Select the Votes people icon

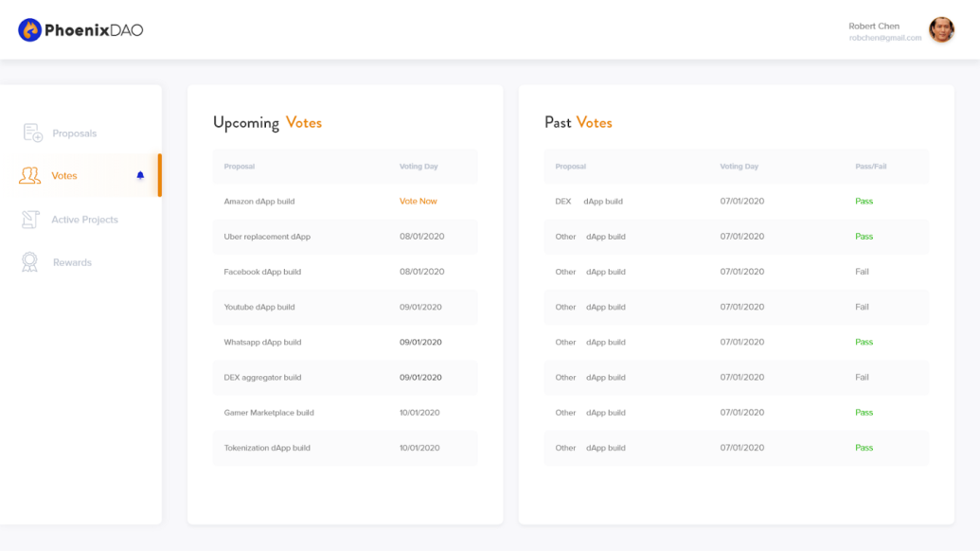coord(29,175)
